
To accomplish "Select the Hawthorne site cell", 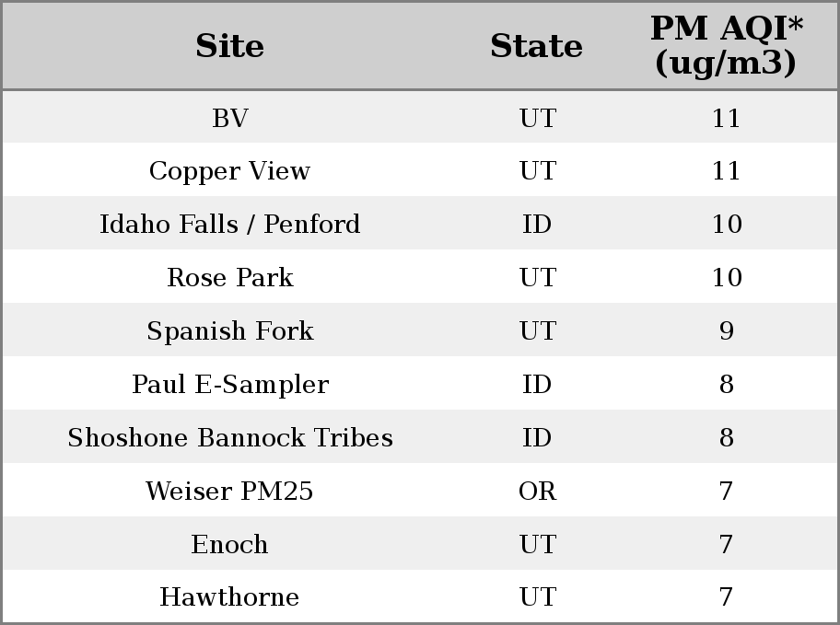I will [x=230, y=596].
